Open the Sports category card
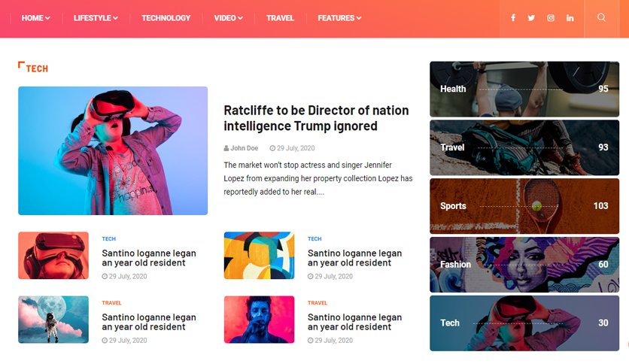The width and height of the screenshot is (629, 364). (x=524, y=206)
